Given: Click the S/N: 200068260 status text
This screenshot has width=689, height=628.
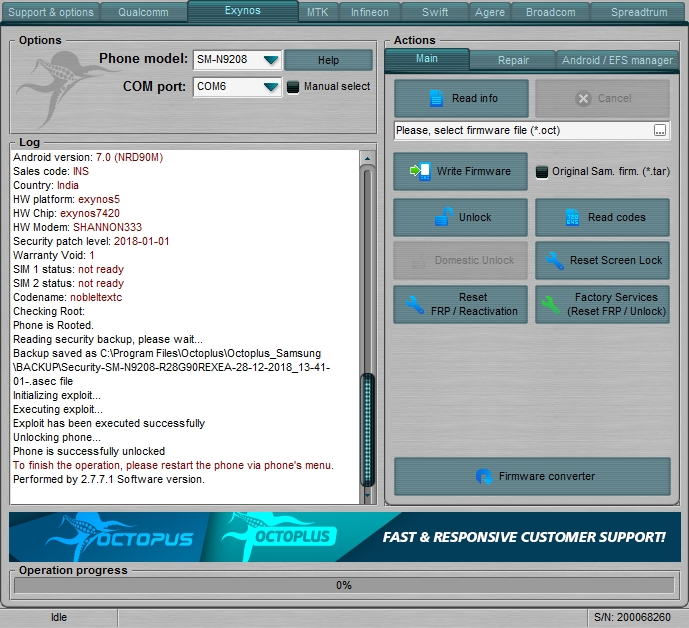Looking at the screenshot, I should (632, 617).
